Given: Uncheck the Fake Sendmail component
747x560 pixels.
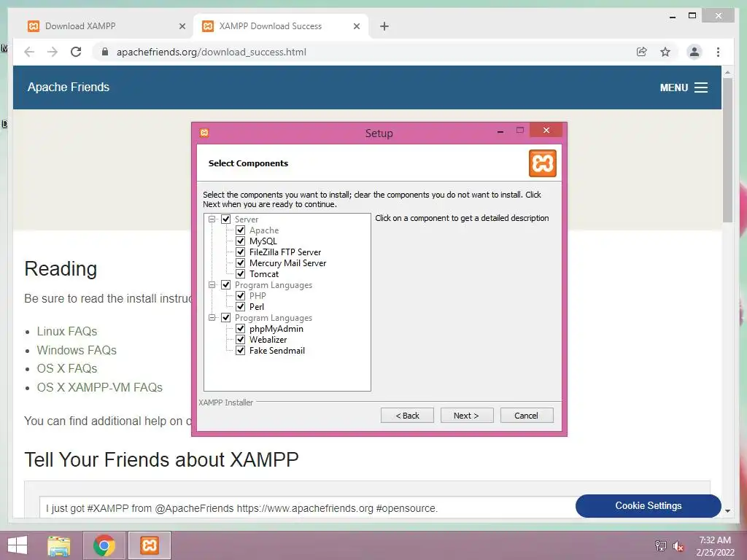Looking at the screenshot, I should tap(241, 351).
